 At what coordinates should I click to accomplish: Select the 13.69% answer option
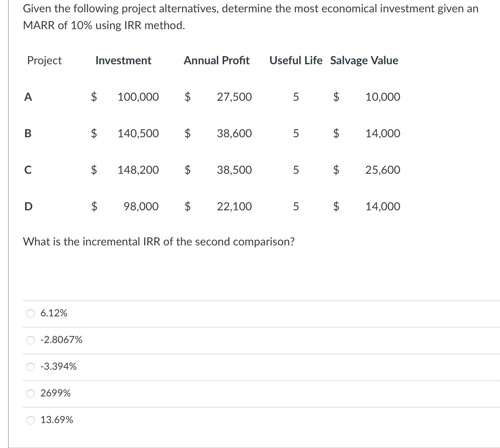[31, 420]
